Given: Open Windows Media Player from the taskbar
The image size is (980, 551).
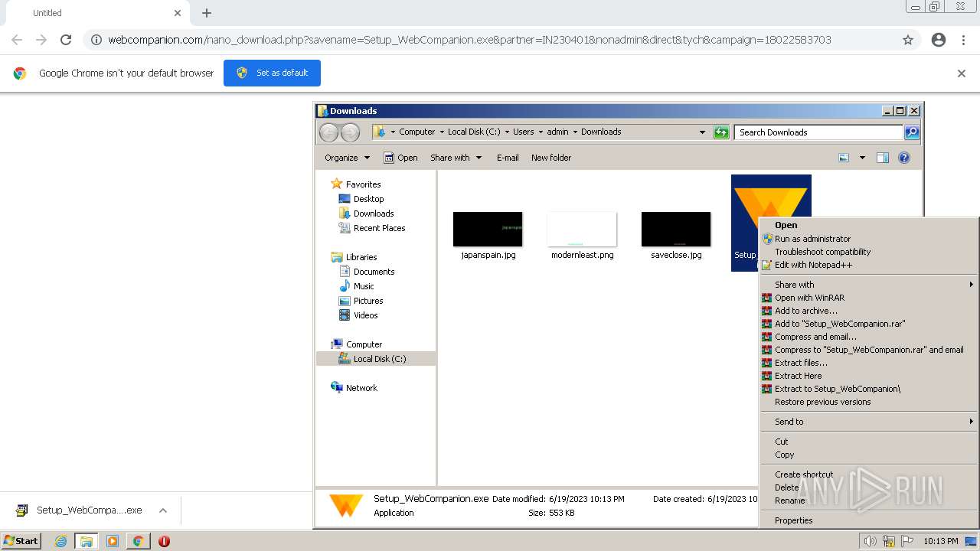Looking at the screenshot, I should click(x=113, y=541).
